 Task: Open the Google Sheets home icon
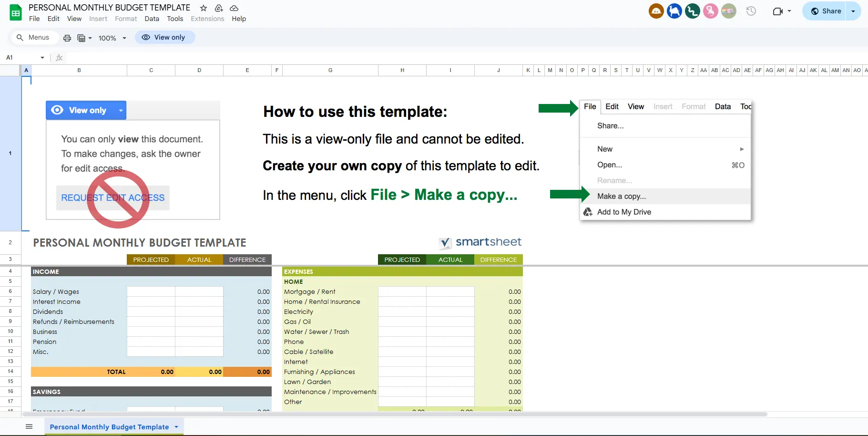[x=16, y=13]
